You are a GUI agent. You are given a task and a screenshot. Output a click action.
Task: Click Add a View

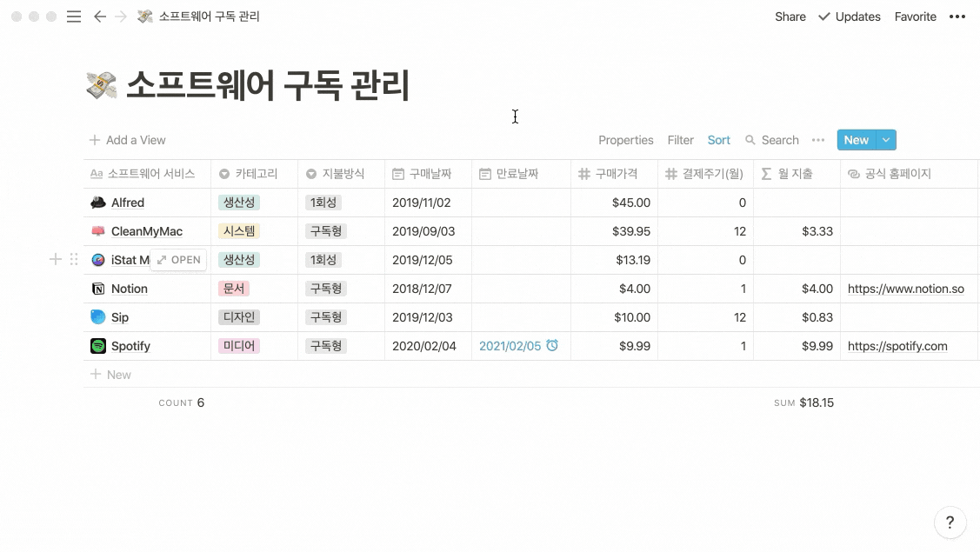pyautogui.click(x=128, y=140)
